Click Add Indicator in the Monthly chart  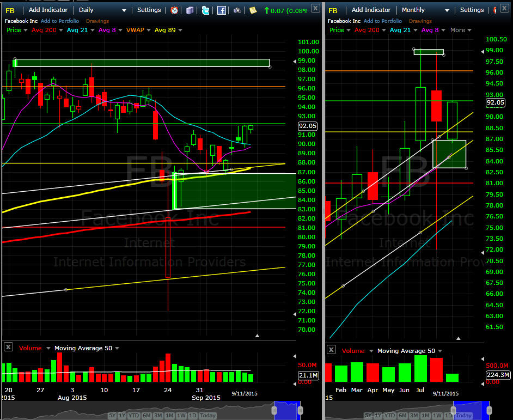[x=371, y=10]
